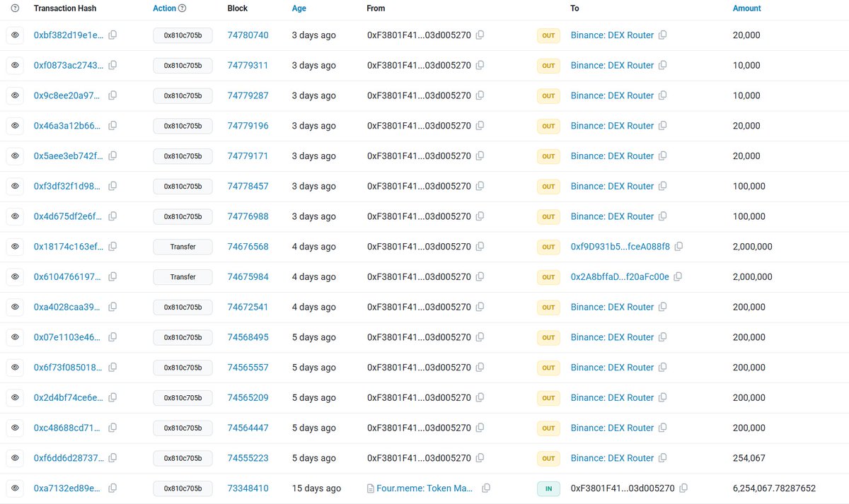The image size is (849, 504).
Task: Open block 74672541
Action: coord(248,307)
